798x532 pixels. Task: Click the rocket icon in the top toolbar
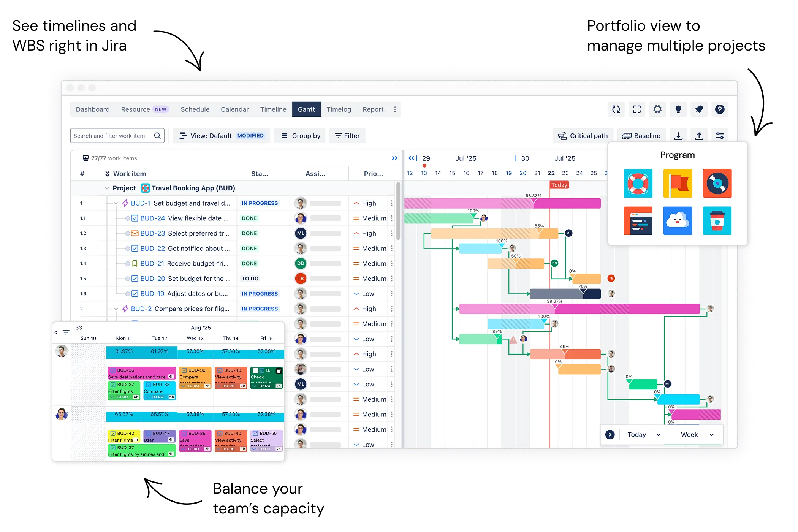click(x=699, y=109)
